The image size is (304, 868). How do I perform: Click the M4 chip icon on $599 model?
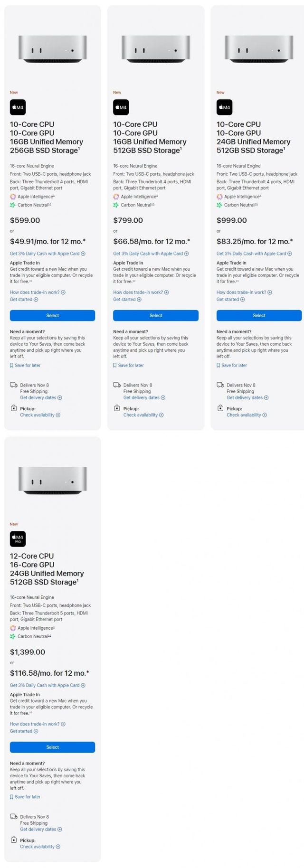18,107
